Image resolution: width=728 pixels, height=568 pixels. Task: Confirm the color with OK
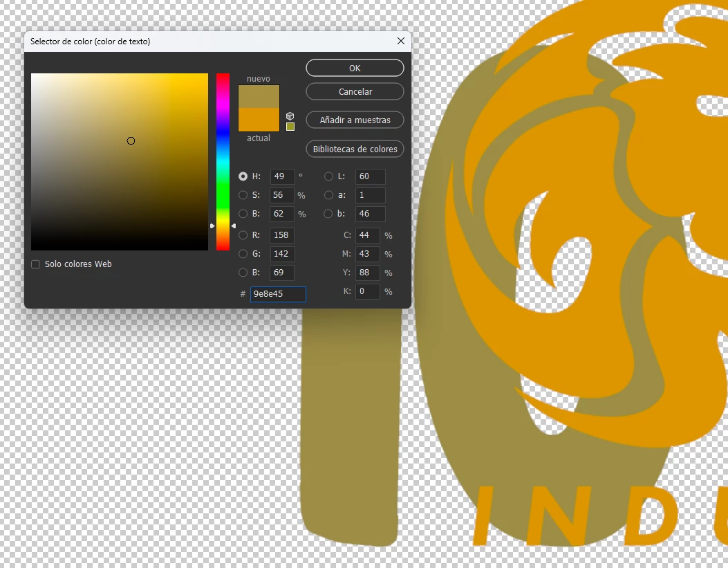tap(355, 68)
